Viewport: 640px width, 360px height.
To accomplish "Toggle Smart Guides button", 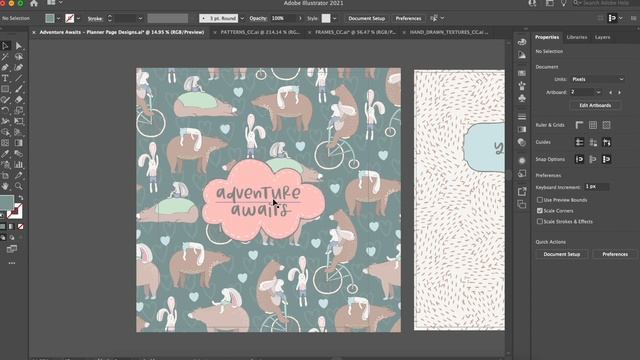I will coord(607,142).
